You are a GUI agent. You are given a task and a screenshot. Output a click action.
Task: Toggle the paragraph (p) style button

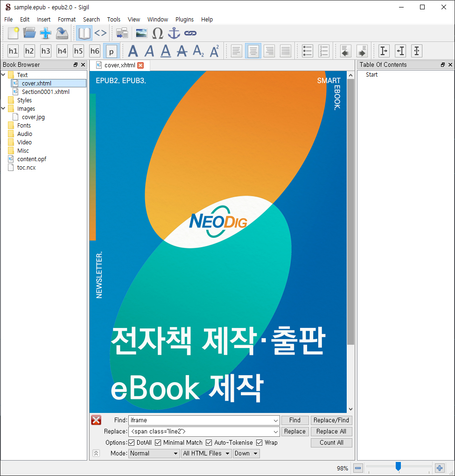(112, 51)
